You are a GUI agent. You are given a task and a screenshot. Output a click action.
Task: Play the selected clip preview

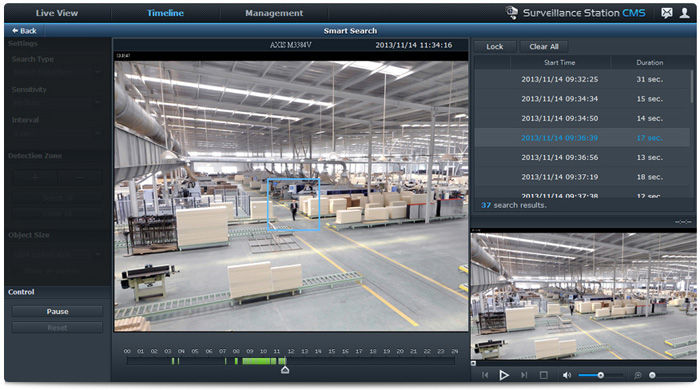point(504,375)
